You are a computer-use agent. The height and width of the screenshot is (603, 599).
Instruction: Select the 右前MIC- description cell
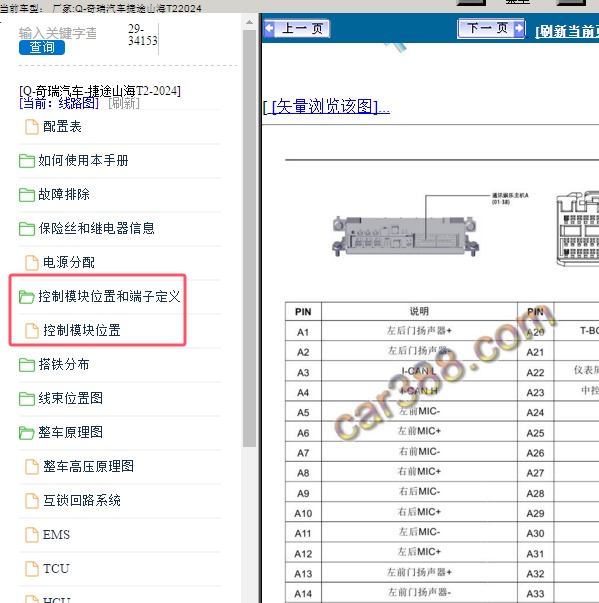(x=419, y=451)
